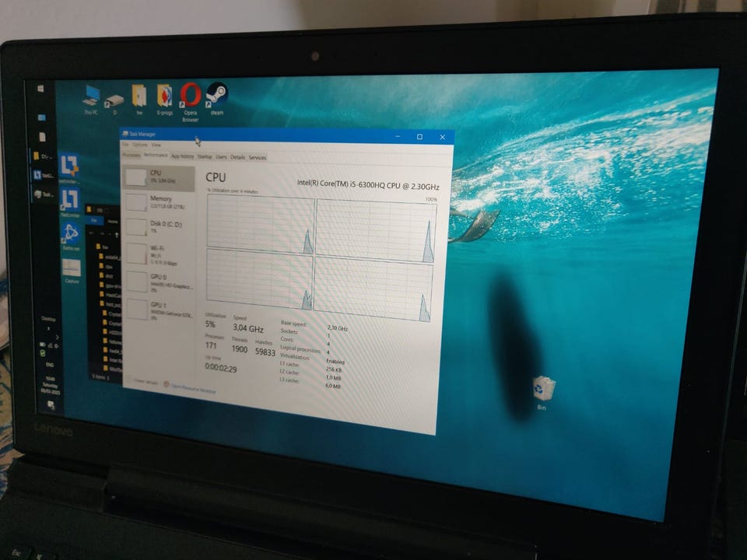
Task: Open the plain yellow folder beside D-progs
Action: (139, 100)
